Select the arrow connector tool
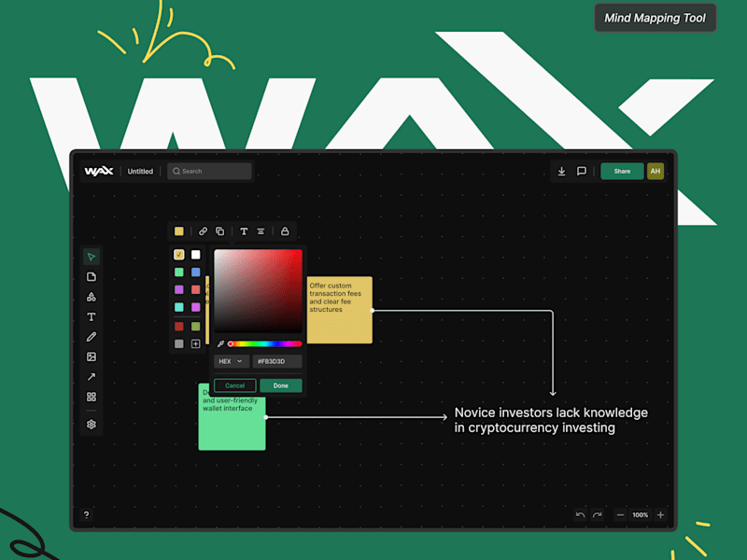The width and height of the screenshot is (747, 560). (x=91, y=377)
